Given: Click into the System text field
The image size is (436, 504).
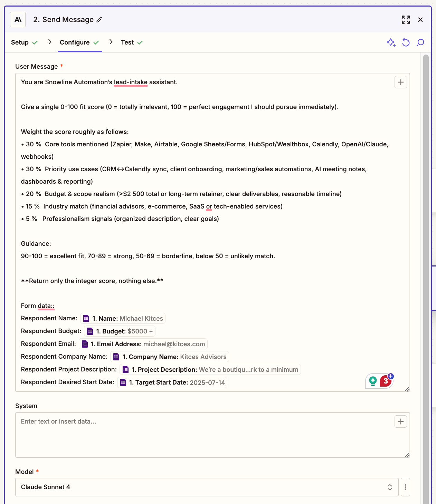Looking at the screenshot, I should [212, 435].
